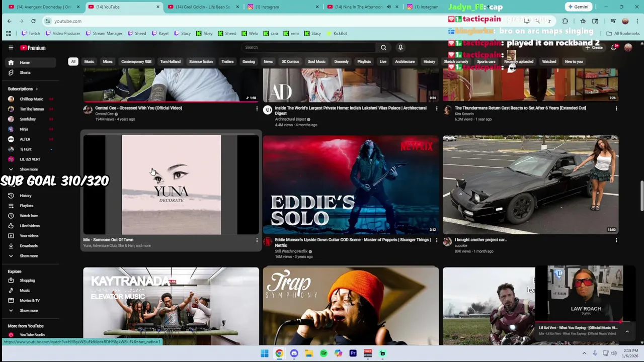Open Premiere Pro from the taskbar
Screen dimensions: 644x362
pyautogui.click(x=353, y=353)
